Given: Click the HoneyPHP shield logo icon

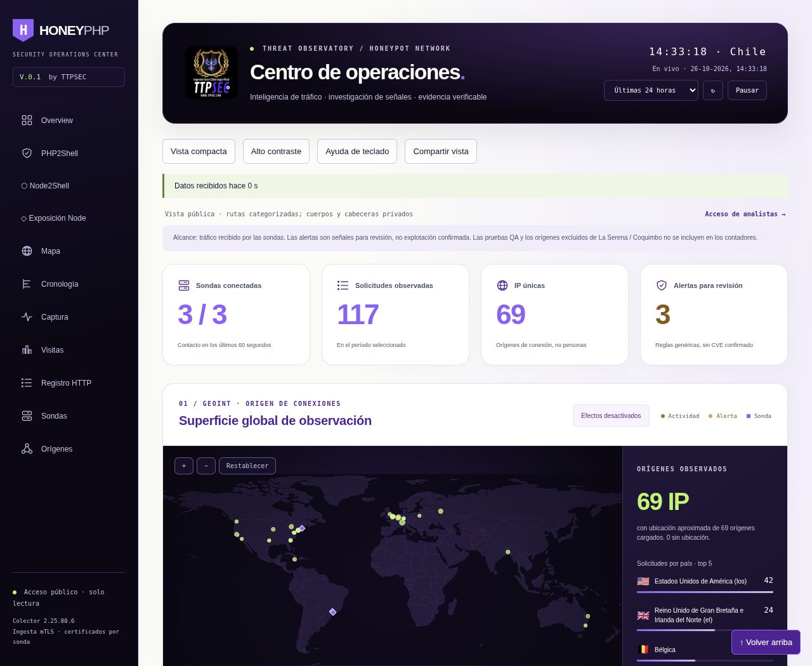Looking at the screenshot, I should click(x=23, y=30).
